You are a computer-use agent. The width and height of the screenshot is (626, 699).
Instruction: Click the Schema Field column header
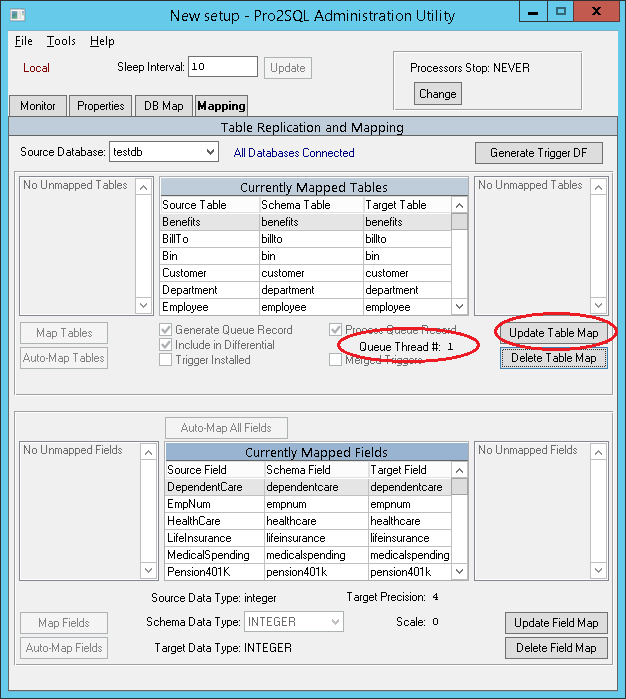pyautogui.click(x=317, y=470)
